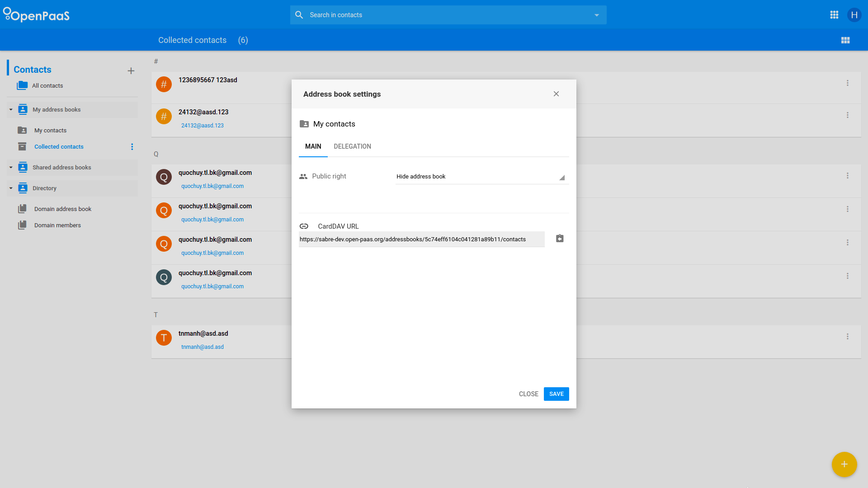Click the OpenPaaS logo

coord(36,15)
